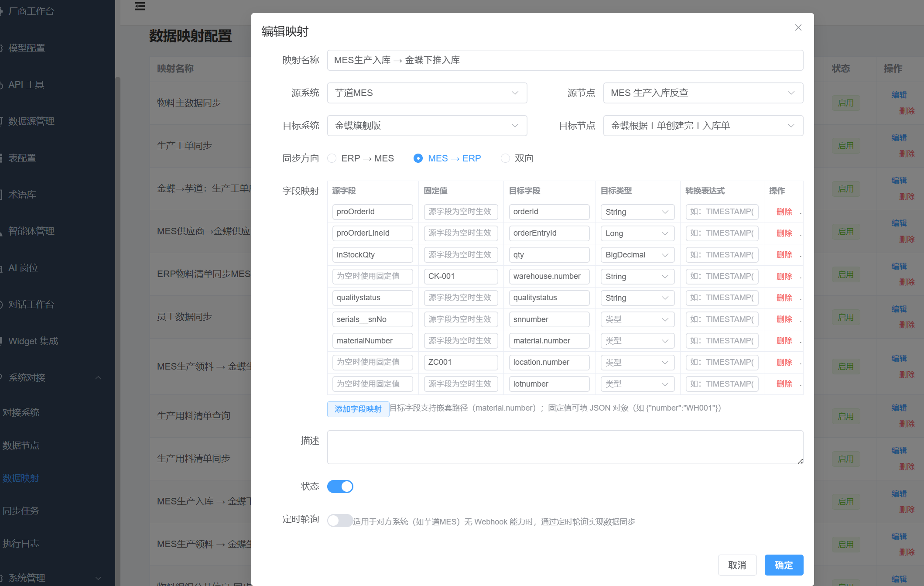Edit source field serials__snNo input
This screenshot has height=586, width=924.
pos(373,319)
